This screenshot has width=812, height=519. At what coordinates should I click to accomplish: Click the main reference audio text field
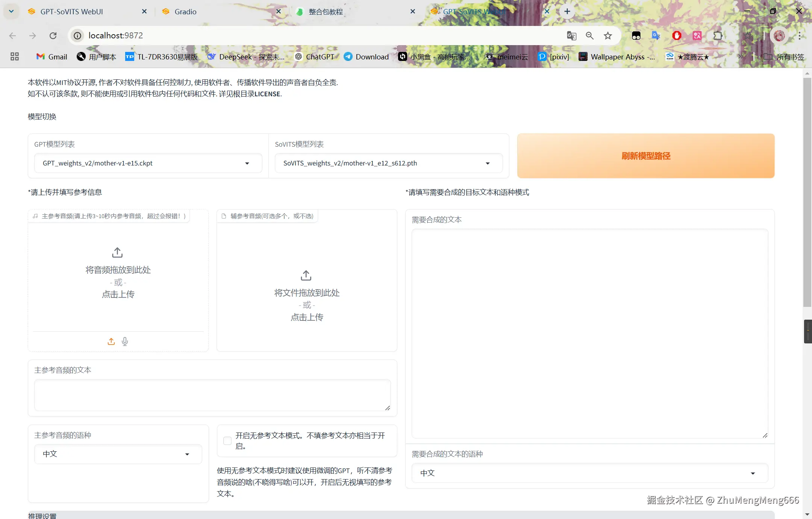click(x=212, y=395)
